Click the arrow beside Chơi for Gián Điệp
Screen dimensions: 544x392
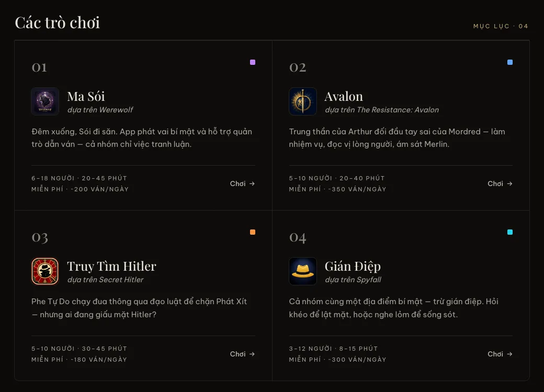(x=509, y=354)
